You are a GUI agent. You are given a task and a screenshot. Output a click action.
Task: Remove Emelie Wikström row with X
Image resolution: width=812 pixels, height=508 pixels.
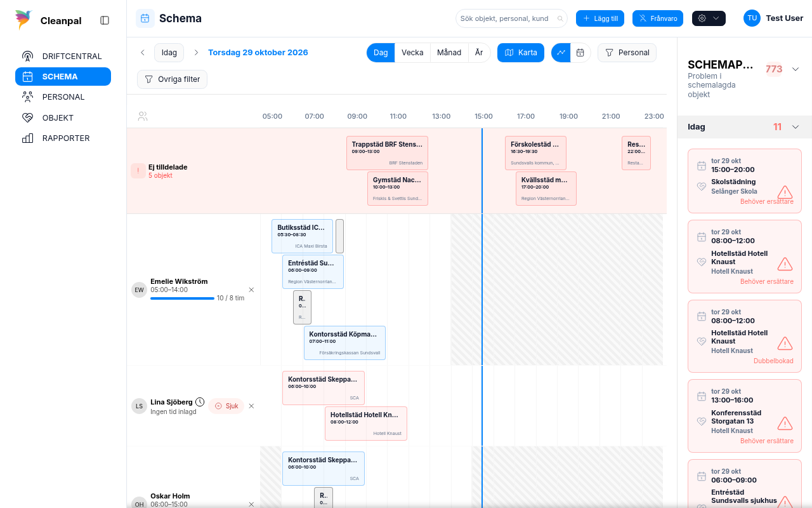(x=251, y=290)
